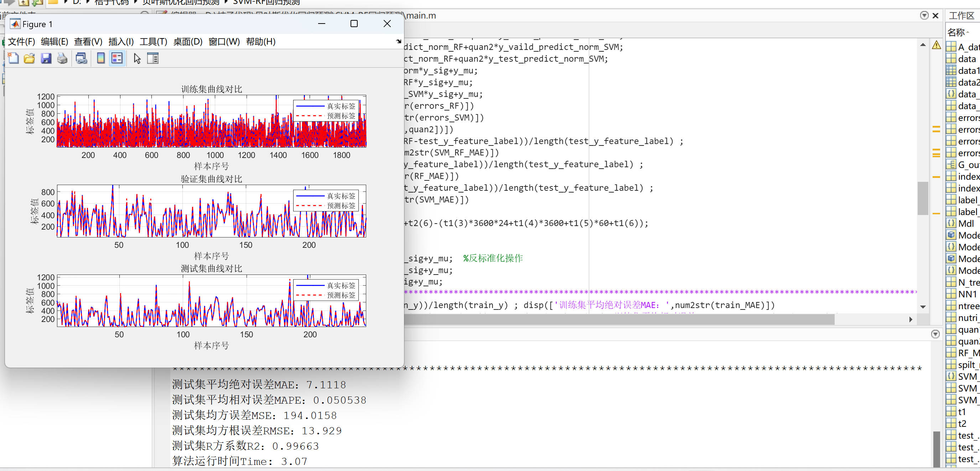Toggle the Property Inspector panel icon
Image resolution: width=980 pixels, height=471 pixels.
[153, 58]
